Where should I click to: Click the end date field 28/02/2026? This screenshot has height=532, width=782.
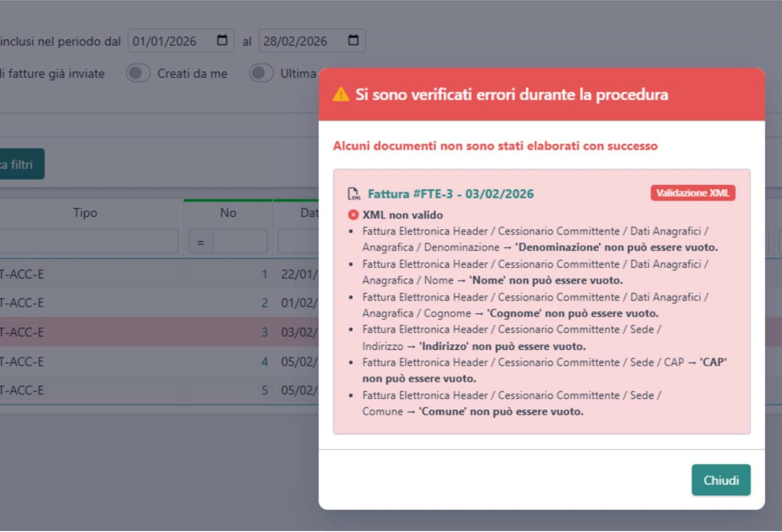tap(312, 41)
